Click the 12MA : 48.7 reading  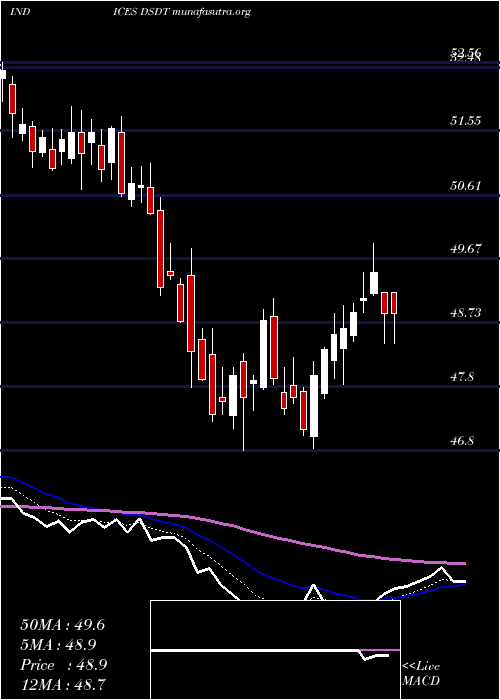pos(62,684)
